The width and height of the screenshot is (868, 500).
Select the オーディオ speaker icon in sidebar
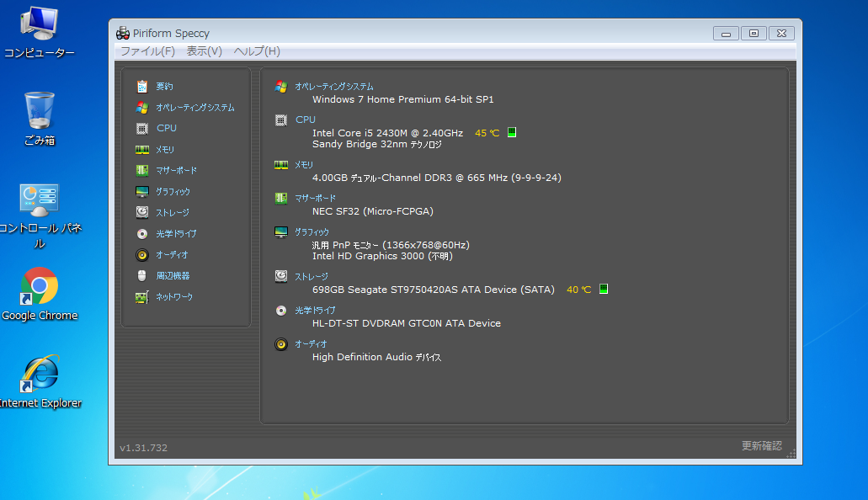[x=141, y=255]
